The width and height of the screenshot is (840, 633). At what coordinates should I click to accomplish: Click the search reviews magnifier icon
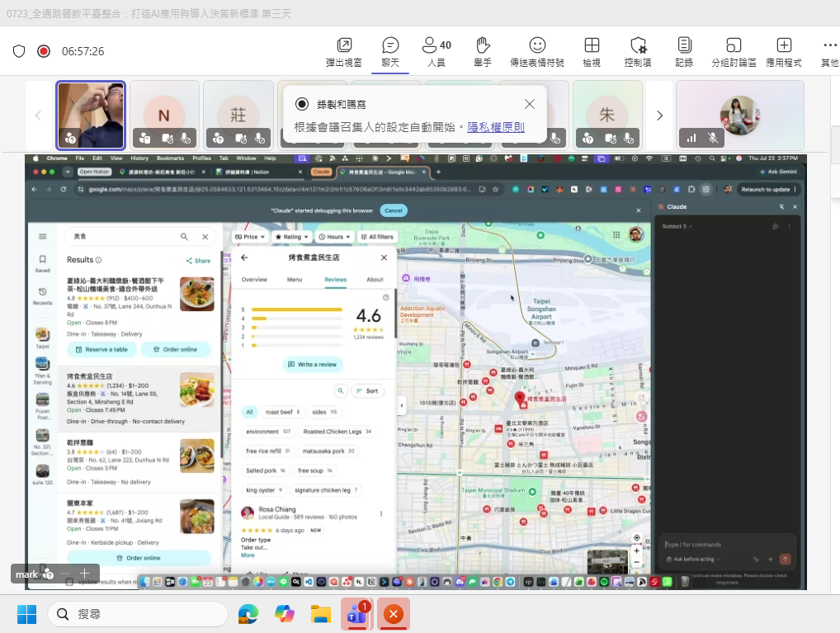(x=340, y=391)
